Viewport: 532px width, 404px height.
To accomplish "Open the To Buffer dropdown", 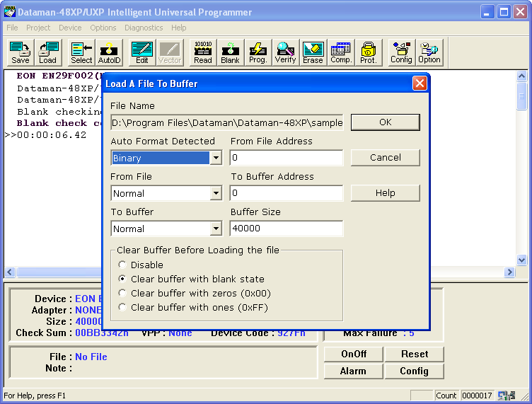I will pyautogui.click(x=216, y=229).
